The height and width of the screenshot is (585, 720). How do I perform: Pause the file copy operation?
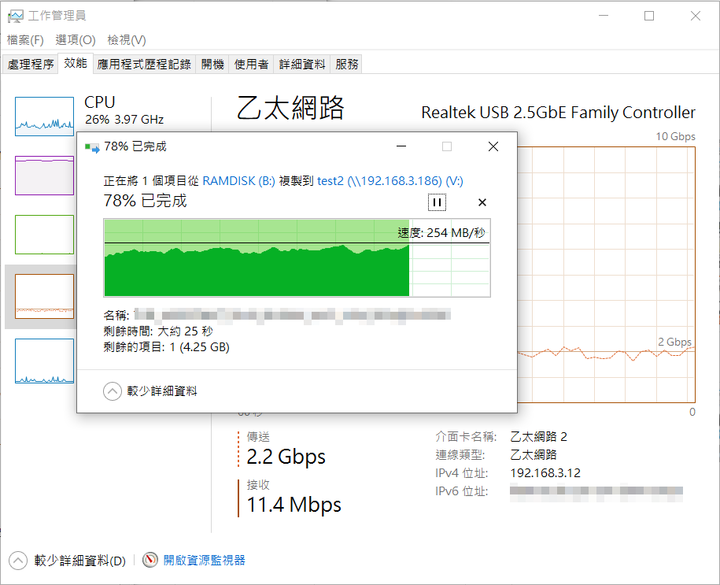tap(437, 202)
